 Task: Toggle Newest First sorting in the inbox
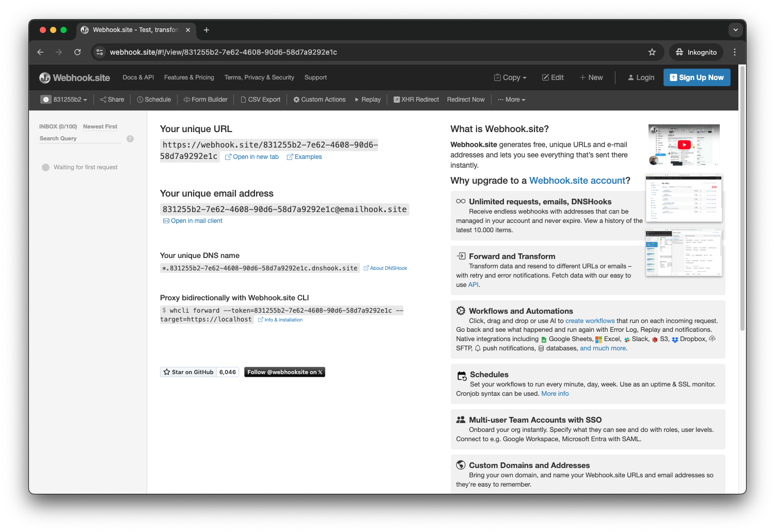100,126
